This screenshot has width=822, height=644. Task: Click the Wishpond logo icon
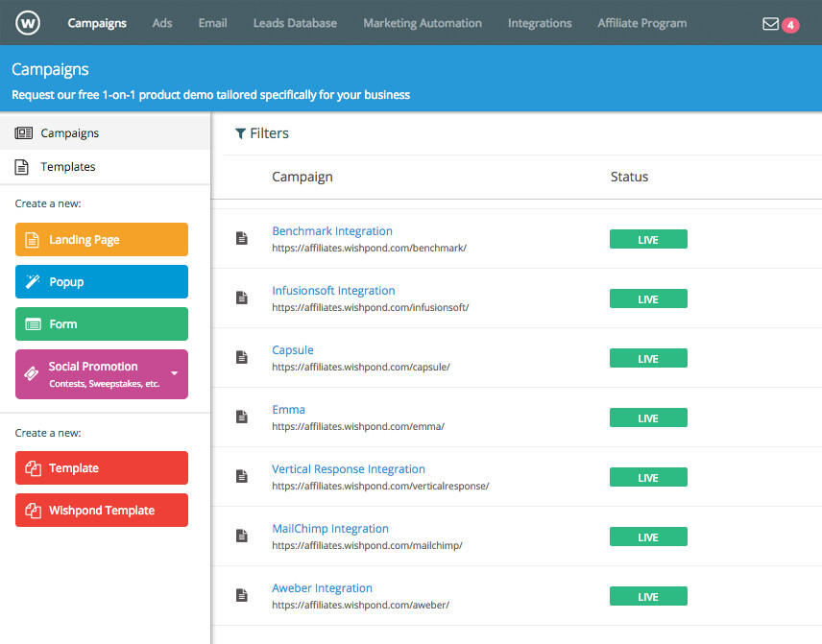tap(28, 23)
